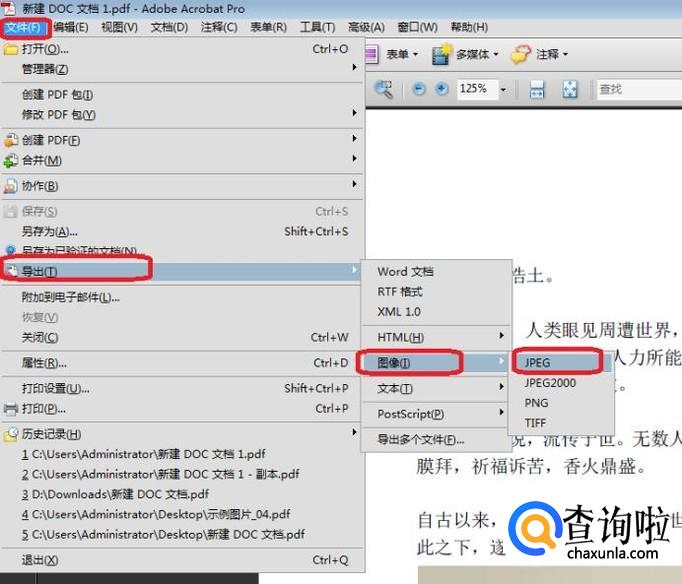This screenshot has width=682, height=584.
Task: Click the zoom out minus icon
Action: tap(418, 89)
